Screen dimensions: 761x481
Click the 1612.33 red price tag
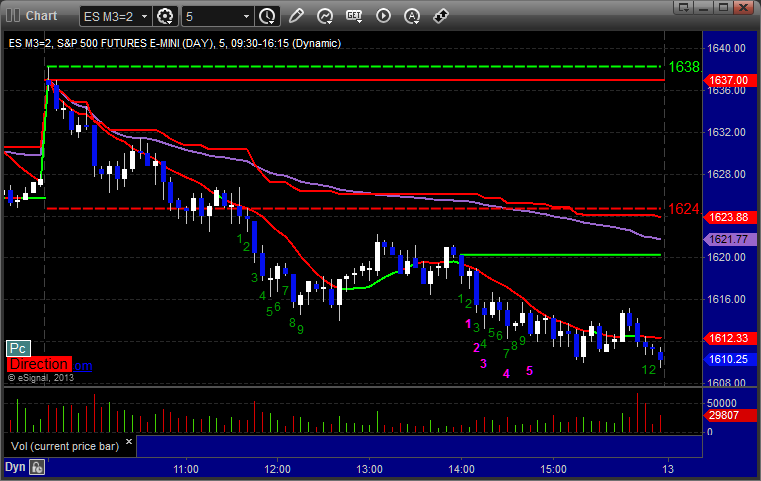coord(729,338)
